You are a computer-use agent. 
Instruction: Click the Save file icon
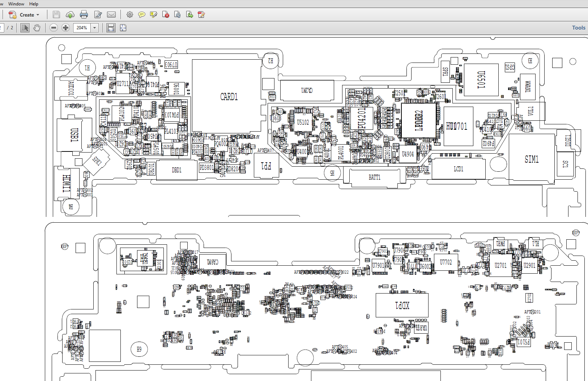[56, 15]
